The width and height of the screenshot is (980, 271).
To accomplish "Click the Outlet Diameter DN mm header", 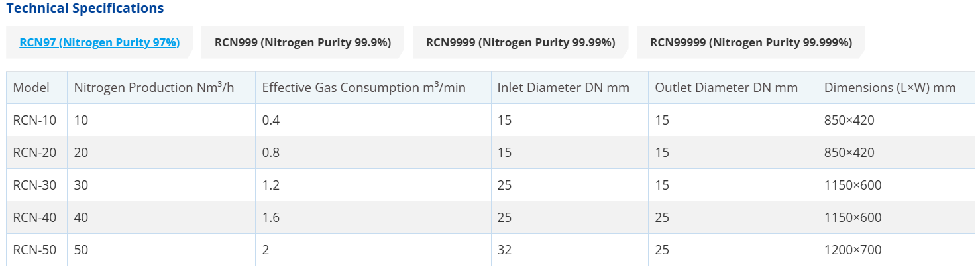I will click(x=726, y=87).
